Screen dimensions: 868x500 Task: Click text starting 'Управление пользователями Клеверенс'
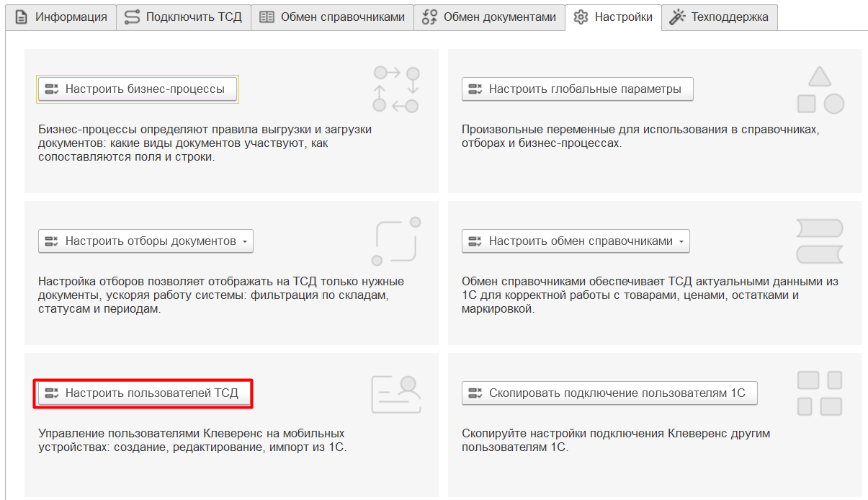coord(192,440)
